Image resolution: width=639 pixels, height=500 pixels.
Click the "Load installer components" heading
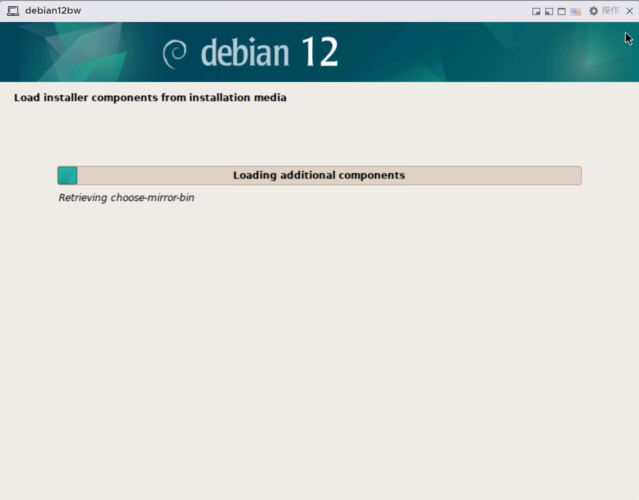tap(150, 98)
